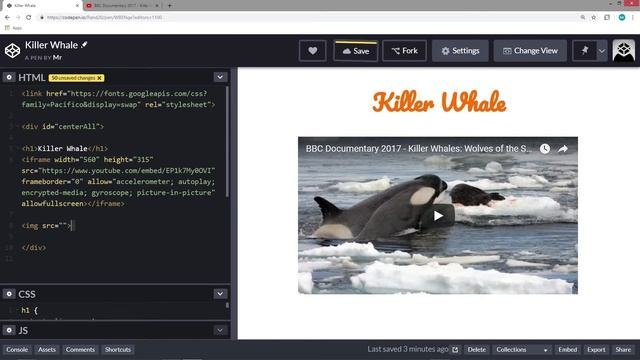Open the Collections dropdown
This screenshot has height=360, width=640.
[x=521, y=350]
